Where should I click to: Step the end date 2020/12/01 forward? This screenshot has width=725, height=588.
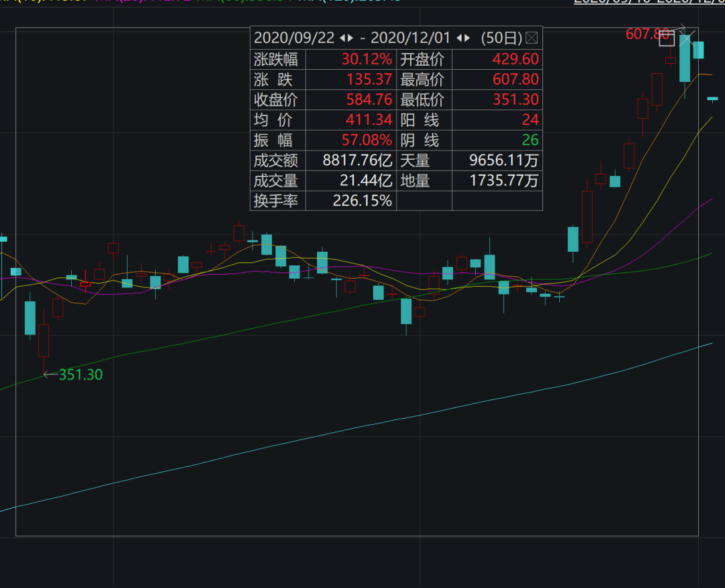[x=466, y=38]
